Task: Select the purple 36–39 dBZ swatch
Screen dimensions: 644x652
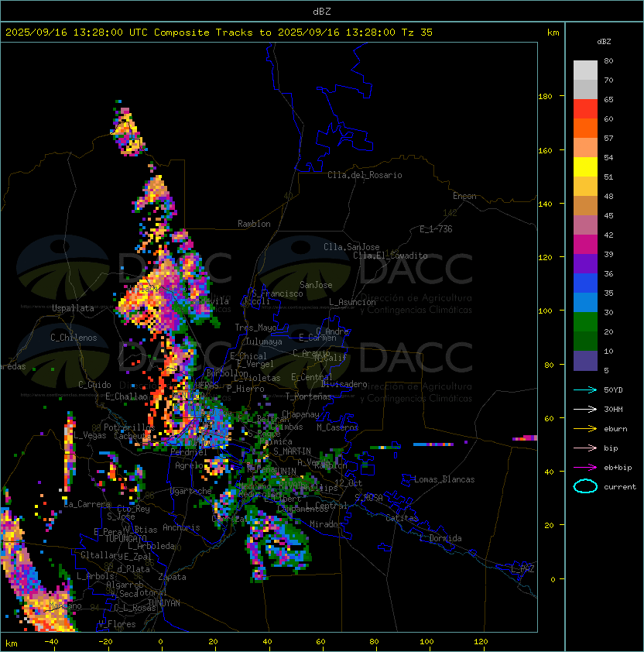Action: click(585, 263)
